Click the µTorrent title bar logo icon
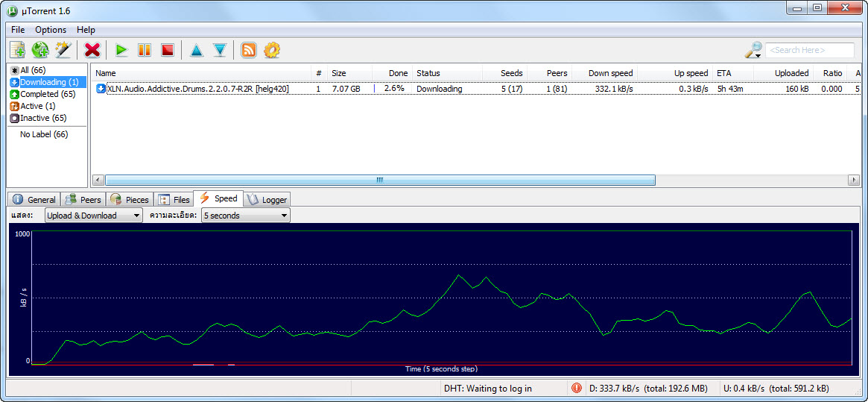868x402 pixels. (x=12, y=10)
